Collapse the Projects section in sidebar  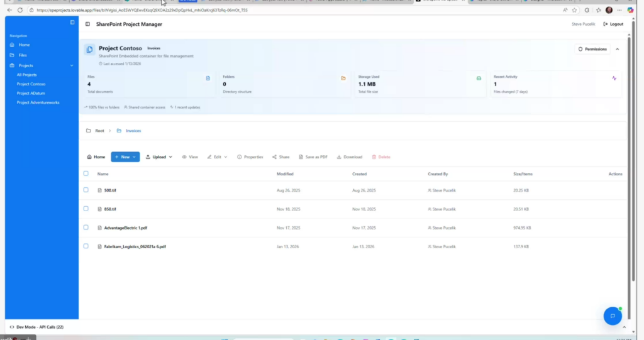pos(72,65)
